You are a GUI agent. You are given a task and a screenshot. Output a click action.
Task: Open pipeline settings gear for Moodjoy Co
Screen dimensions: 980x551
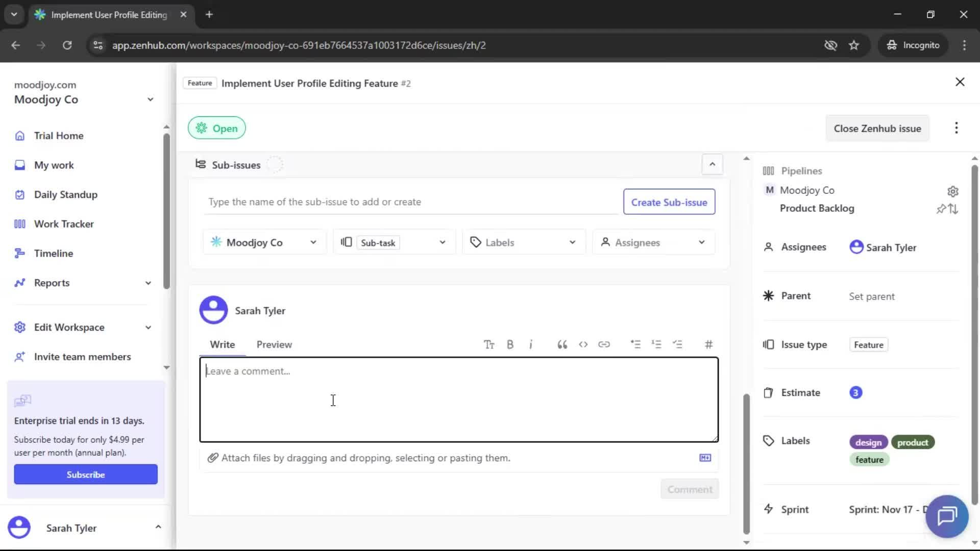953,191
